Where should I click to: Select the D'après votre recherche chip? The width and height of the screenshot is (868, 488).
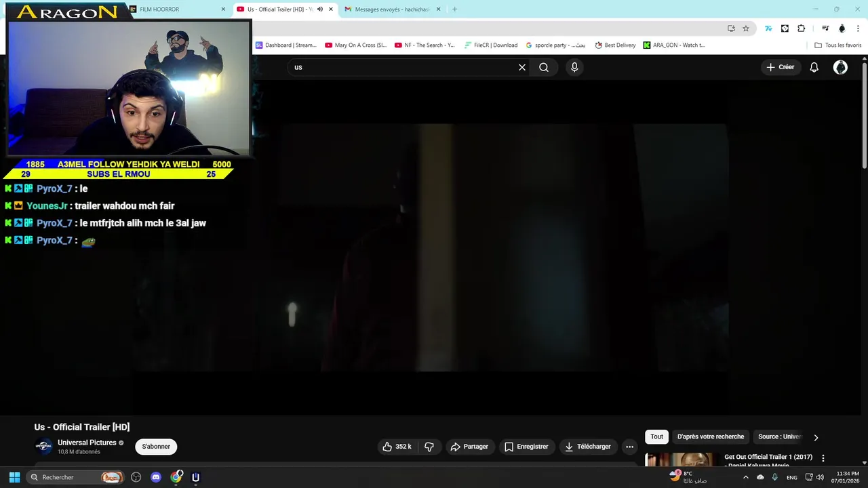[x=710, y=436]
